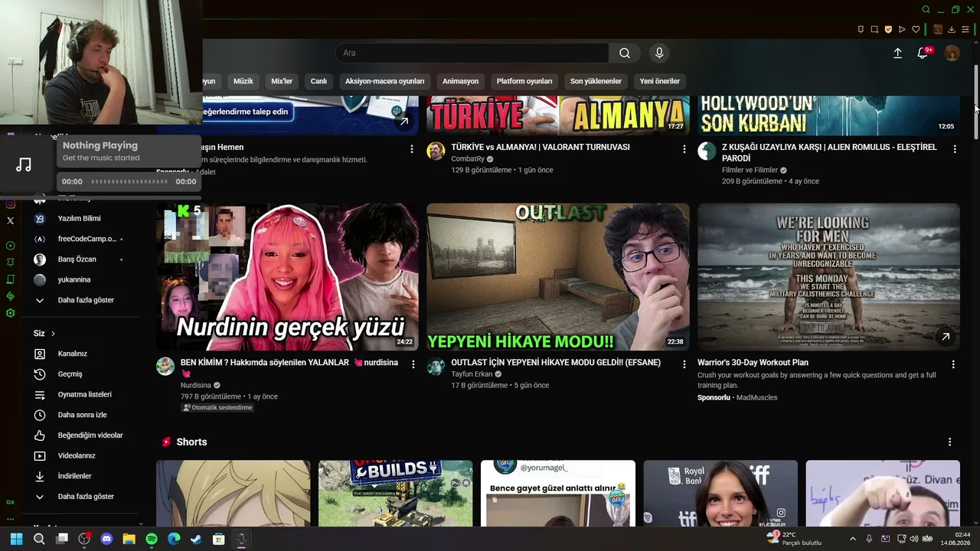This screenshot has width=980, height=551.
Task: Click the Windows Start button
Action: 16,539
